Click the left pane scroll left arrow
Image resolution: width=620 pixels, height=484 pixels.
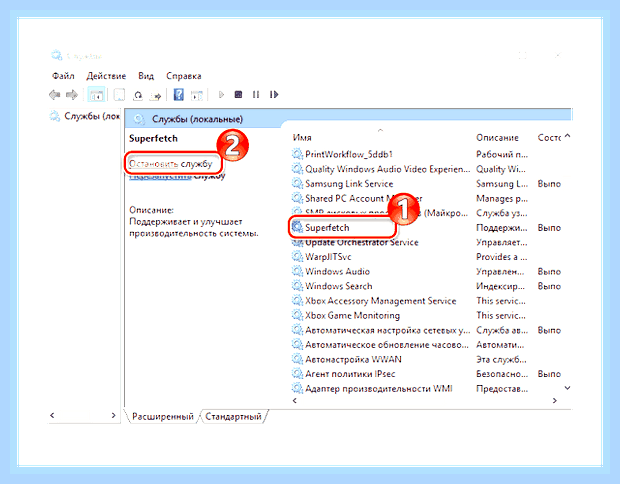point(52,415)
